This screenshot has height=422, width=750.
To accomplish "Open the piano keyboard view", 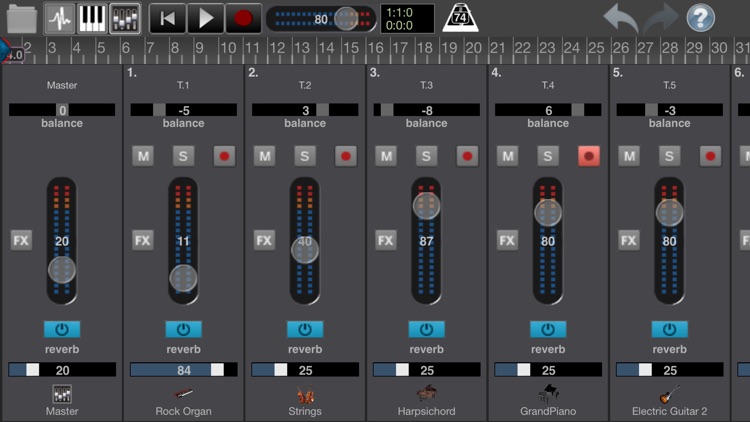I will coord(92,19).
